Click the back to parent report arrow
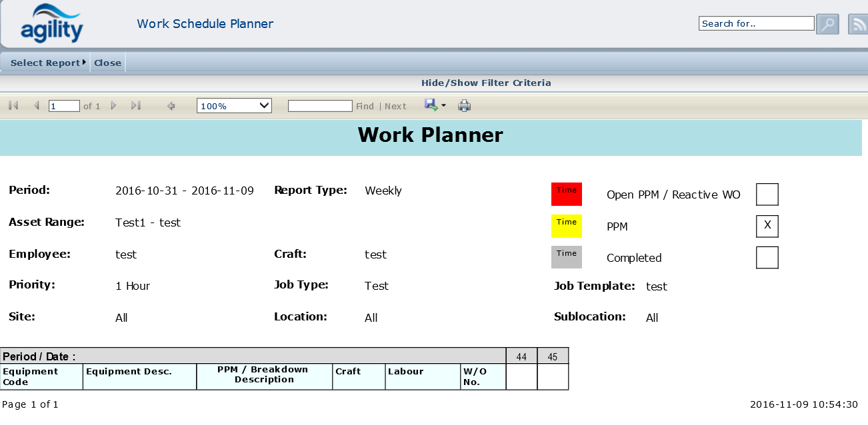The width and height of the screenshot is (868, 425). click(171, 105)
